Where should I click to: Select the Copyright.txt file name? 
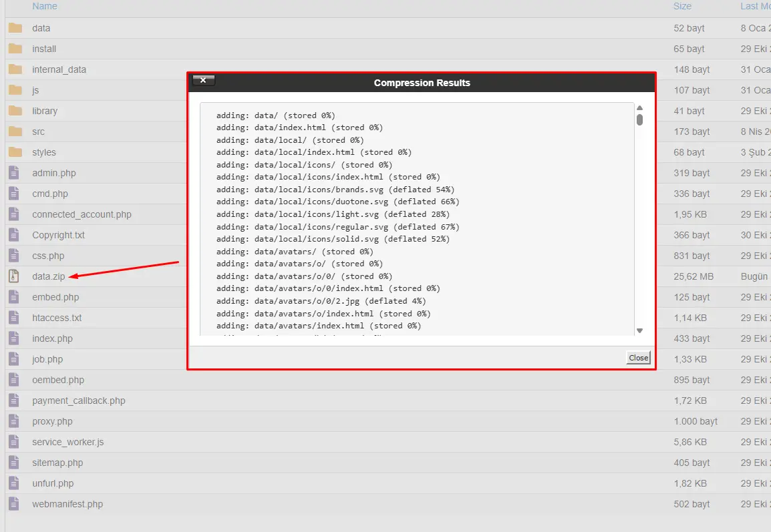click(59, 235)
